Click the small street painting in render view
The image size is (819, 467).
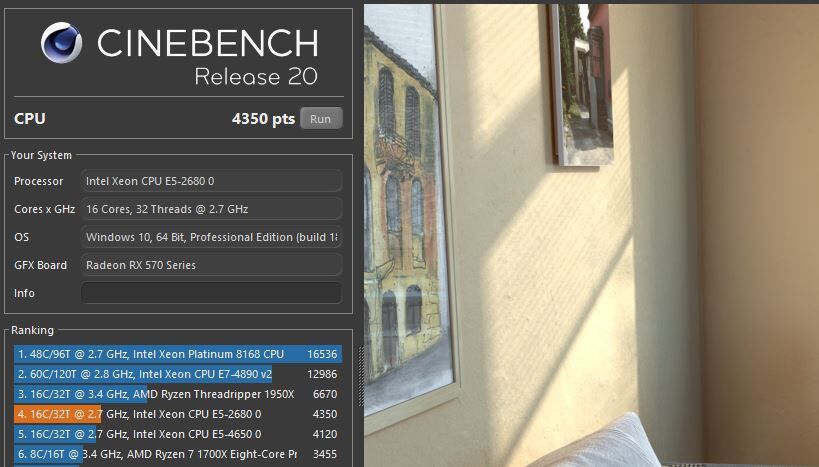pos(581,84)
